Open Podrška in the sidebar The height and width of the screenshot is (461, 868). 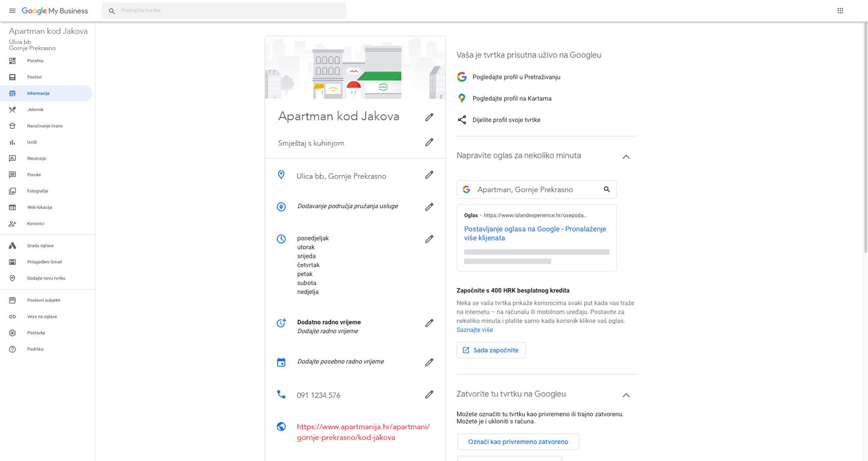click(46, 349)
